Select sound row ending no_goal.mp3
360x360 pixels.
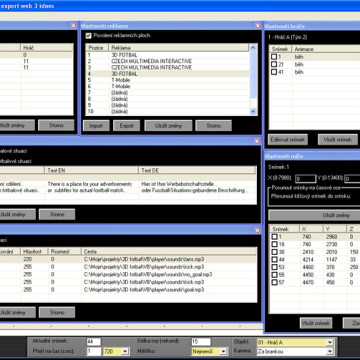128,274
